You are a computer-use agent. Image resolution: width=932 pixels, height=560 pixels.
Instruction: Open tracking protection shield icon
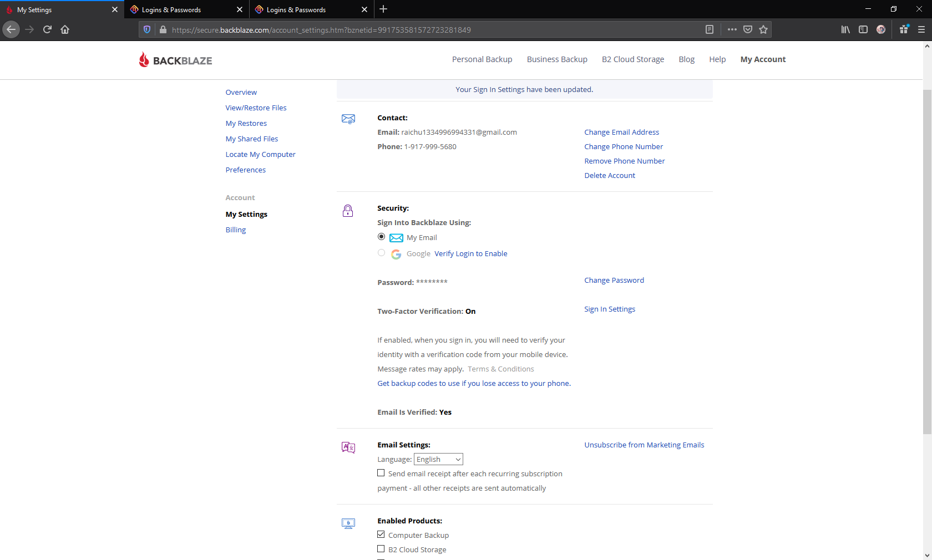[147, 29]
